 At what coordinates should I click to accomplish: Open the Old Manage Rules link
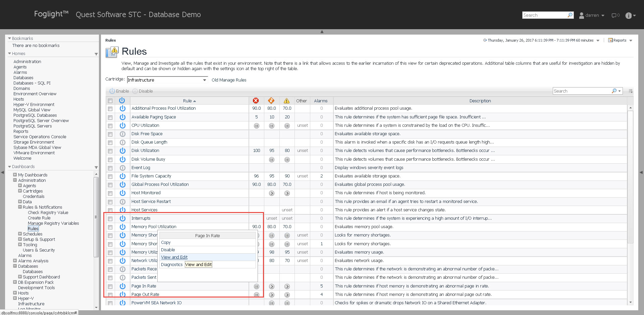(229, 80)
